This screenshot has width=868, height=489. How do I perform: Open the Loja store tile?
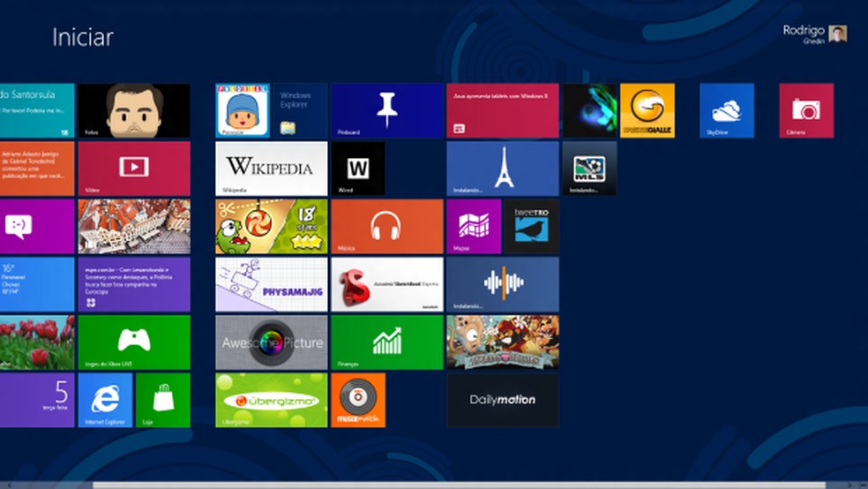162,400
